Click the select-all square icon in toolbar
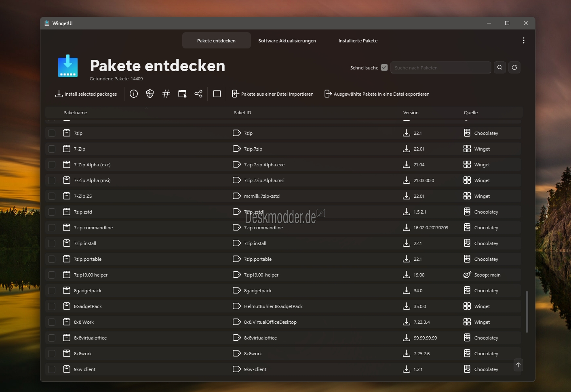571x392 pixels. point(217,94)
